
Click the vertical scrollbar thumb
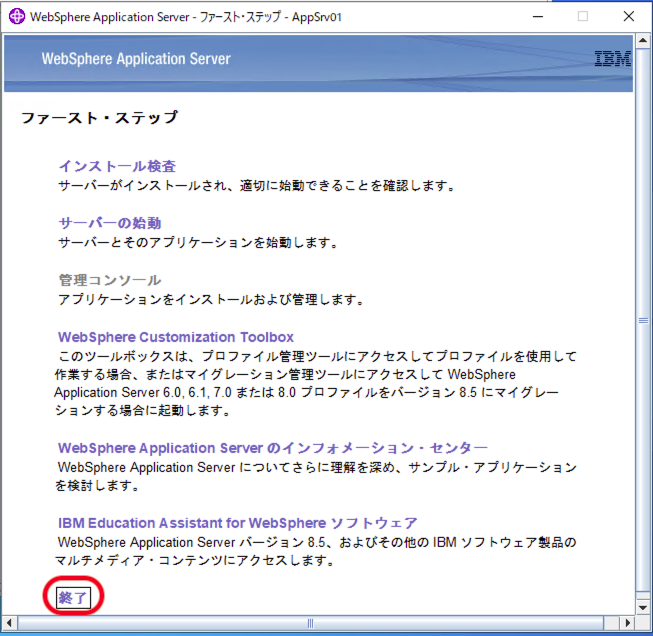[x=643, y=320]
